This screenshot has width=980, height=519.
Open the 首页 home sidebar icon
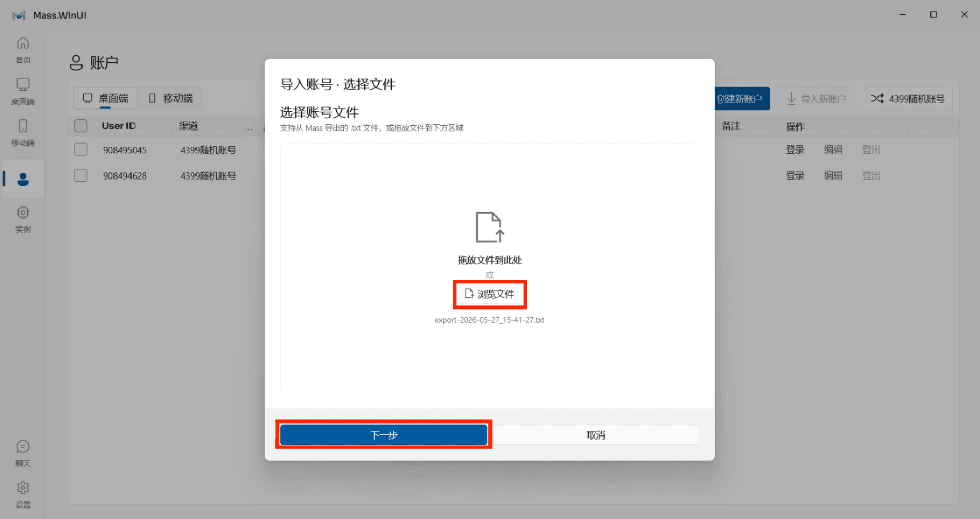tap(23, 50)
